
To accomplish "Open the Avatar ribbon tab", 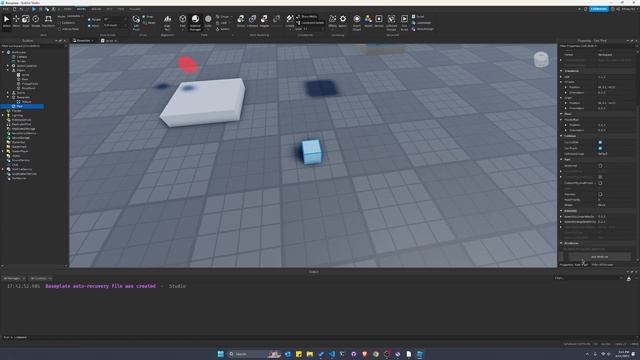I will pyautogui.click(x=96, y=9).
